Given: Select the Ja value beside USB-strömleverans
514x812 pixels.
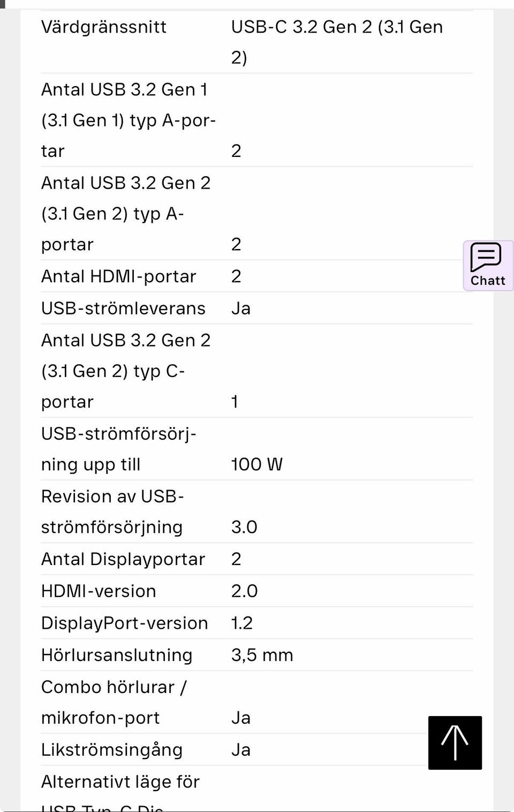Looking at the screenshot, I should [x=241, y=309].
